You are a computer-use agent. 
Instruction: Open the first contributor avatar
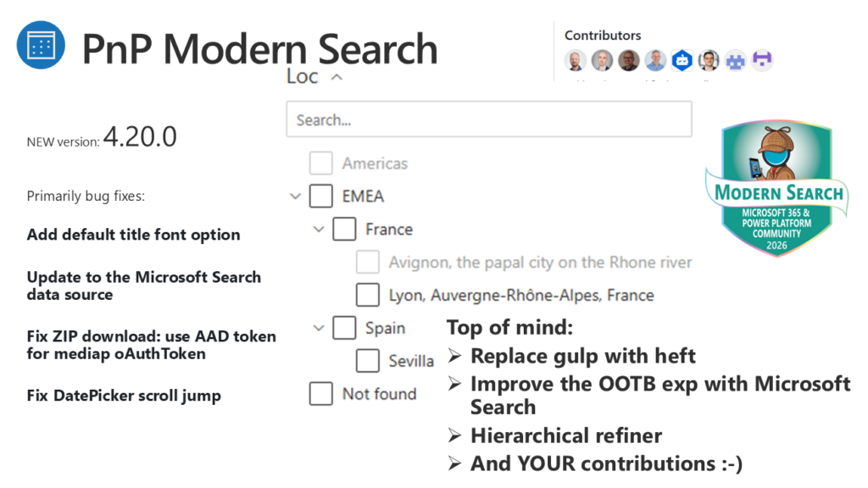tap(576, 60)
